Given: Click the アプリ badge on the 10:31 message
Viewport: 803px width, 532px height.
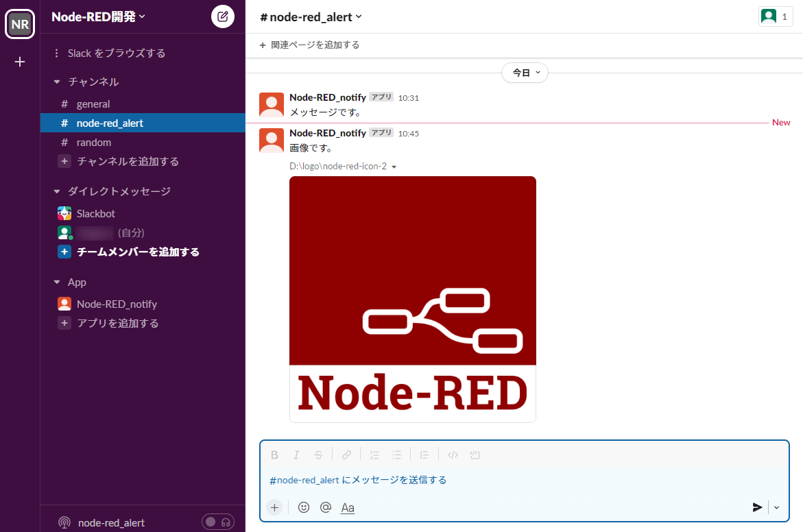Looking at the screenshot, I should point(381,97).
